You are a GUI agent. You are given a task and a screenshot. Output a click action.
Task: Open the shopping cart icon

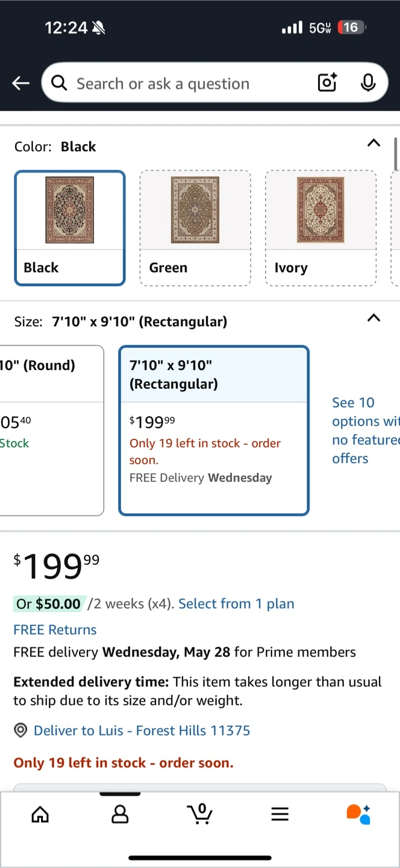coord(200,814)
